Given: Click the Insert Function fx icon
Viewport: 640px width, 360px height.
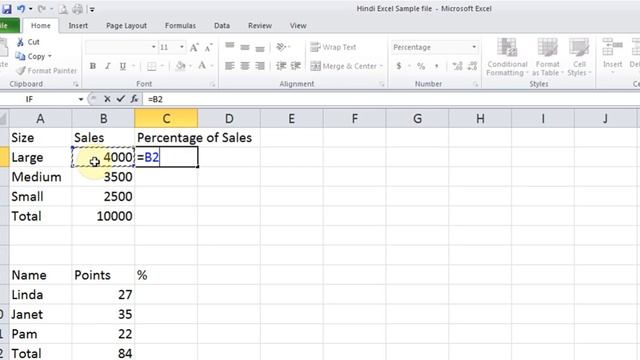Looking at the screenshot, I should point(134,99).
